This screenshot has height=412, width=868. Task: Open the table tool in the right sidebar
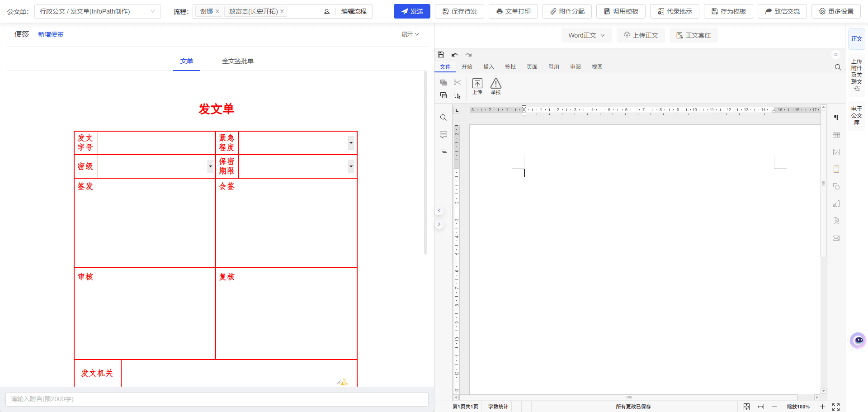coord(836,135)
